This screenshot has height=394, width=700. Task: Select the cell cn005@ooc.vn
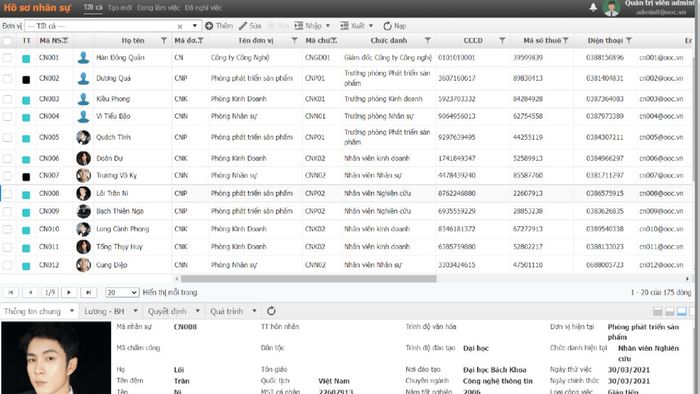coord(661,137)
